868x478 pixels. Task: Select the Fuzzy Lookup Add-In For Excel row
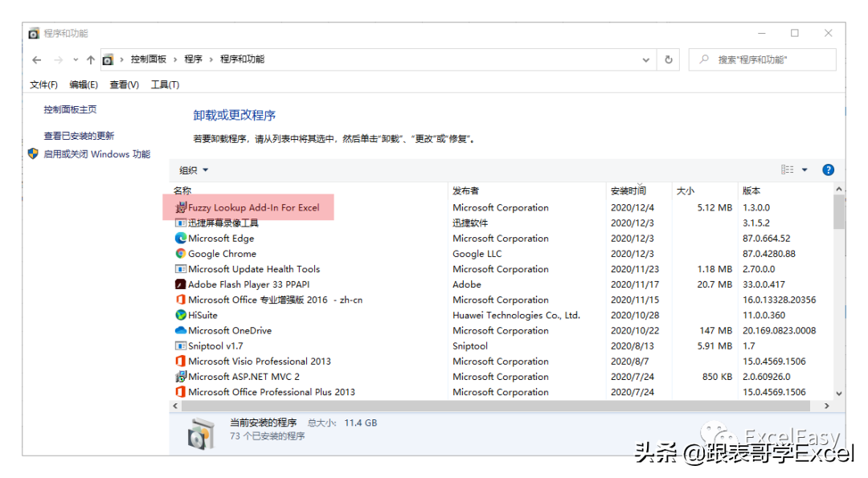tap(501, 207)
